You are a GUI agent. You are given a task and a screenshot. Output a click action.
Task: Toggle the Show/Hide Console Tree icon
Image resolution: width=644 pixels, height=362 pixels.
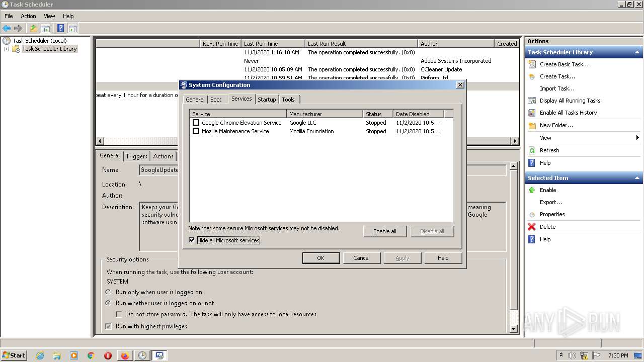click(45, 29)
